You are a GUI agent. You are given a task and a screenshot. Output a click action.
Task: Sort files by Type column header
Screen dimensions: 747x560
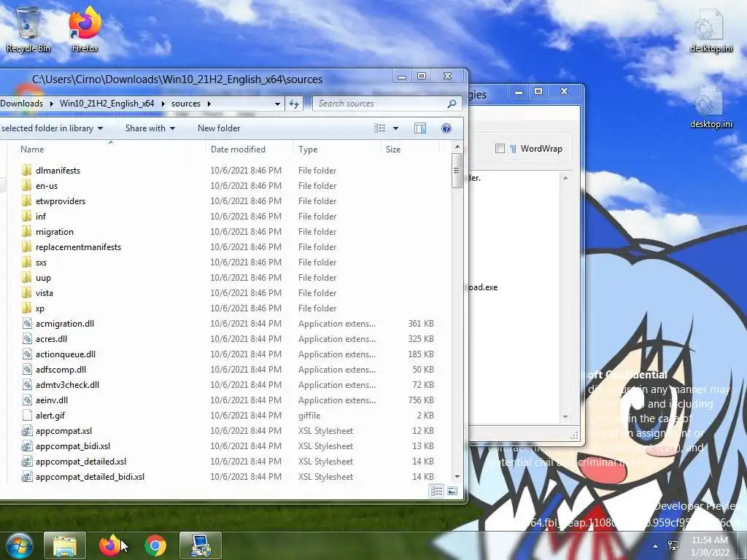tap(308, 149)
